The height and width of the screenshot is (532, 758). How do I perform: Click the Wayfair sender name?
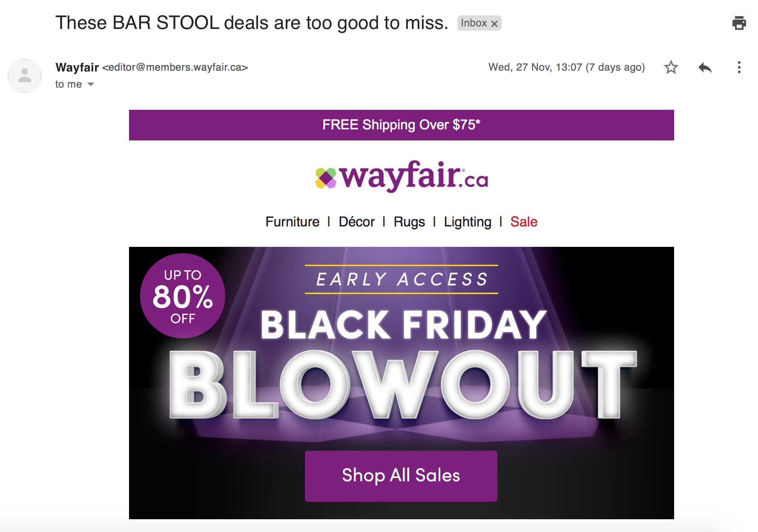click(77, 67)
